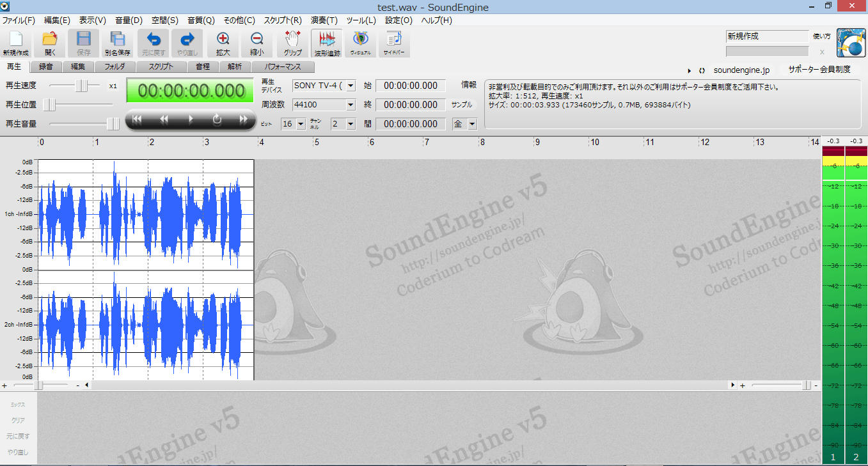Open the ヴィジュアル visual icon
The image size is (868, 466).
coord(360,42)
